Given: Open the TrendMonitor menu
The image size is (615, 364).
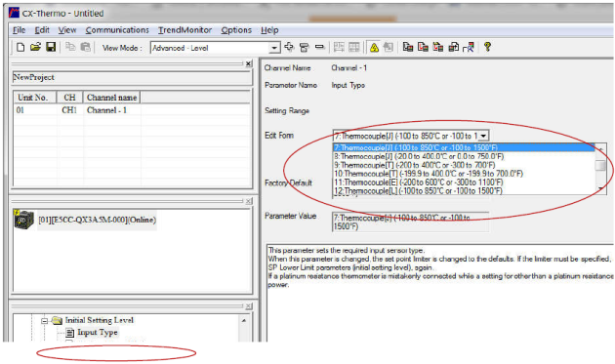Looking at the screenshot, I should (184, 30).
